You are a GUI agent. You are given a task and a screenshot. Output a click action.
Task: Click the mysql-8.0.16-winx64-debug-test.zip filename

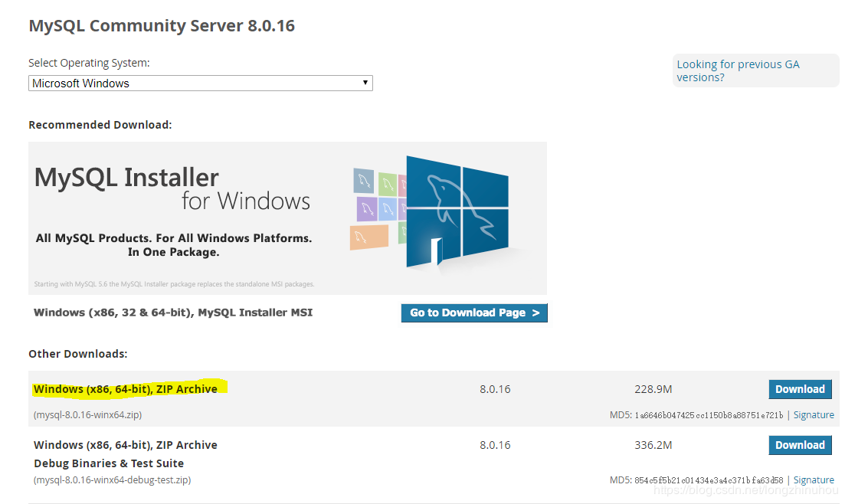(x=113, y=480)
